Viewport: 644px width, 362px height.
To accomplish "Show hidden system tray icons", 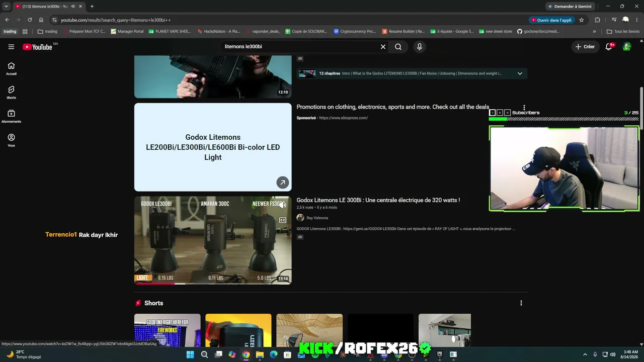I will click(x=585, y=354).
